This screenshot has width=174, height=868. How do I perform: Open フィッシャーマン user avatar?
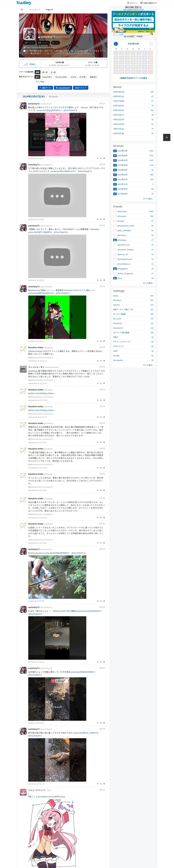pyautogui.click(x=23, y=370)
